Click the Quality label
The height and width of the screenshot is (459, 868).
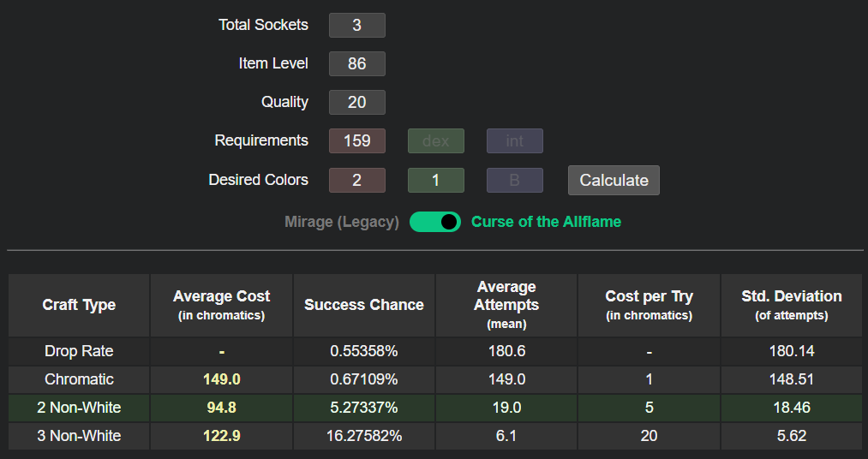[284, 102]
